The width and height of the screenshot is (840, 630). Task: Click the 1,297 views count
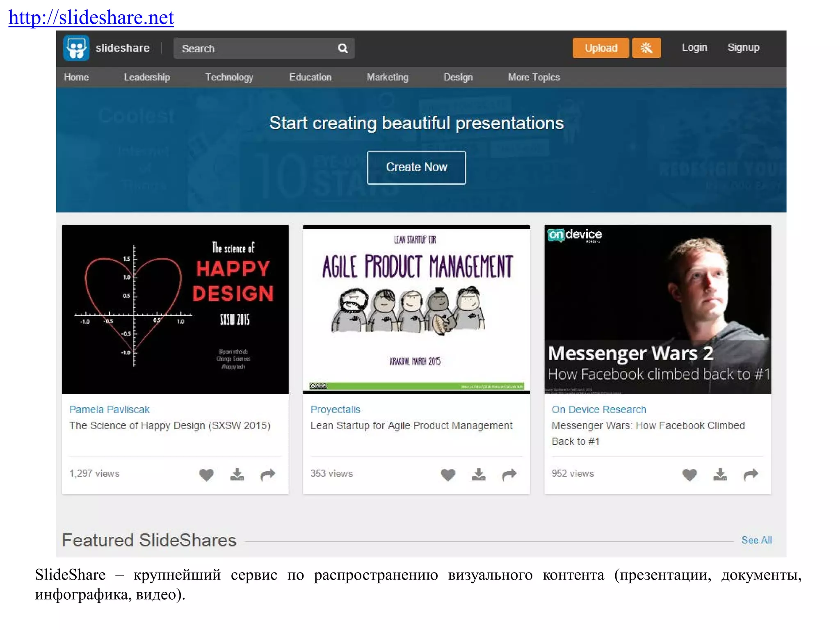click(94, 473)
